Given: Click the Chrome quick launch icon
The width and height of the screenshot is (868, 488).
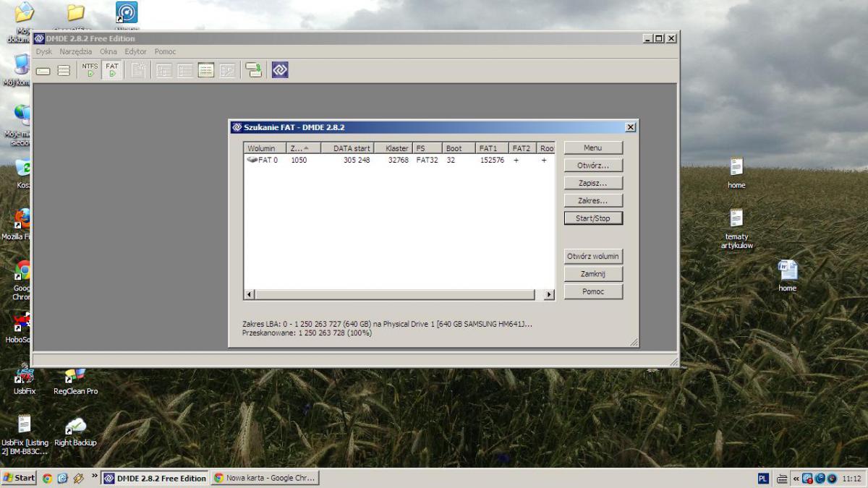Looking at the screenshot, I should click(x=48, y=478).
